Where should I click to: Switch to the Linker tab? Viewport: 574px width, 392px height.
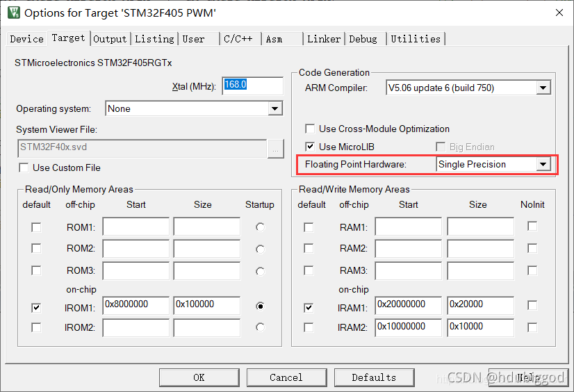324,39
